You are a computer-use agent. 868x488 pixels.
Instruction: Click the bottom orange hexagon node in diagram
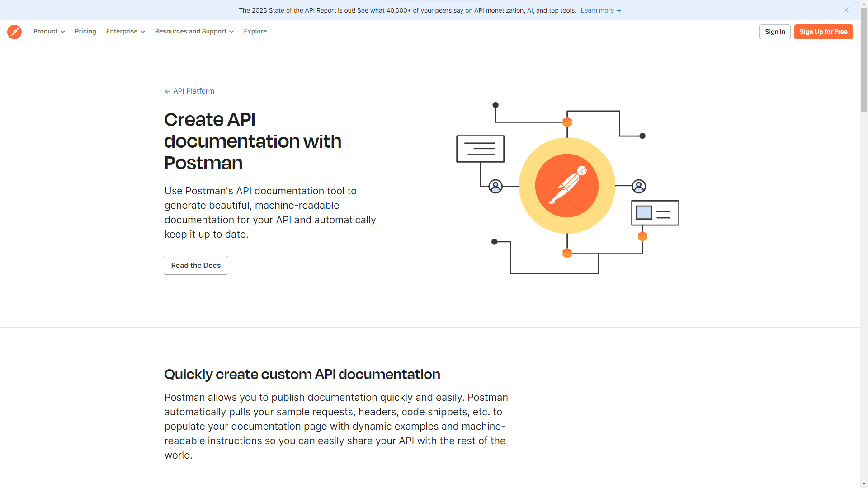(x=567, y=253)
